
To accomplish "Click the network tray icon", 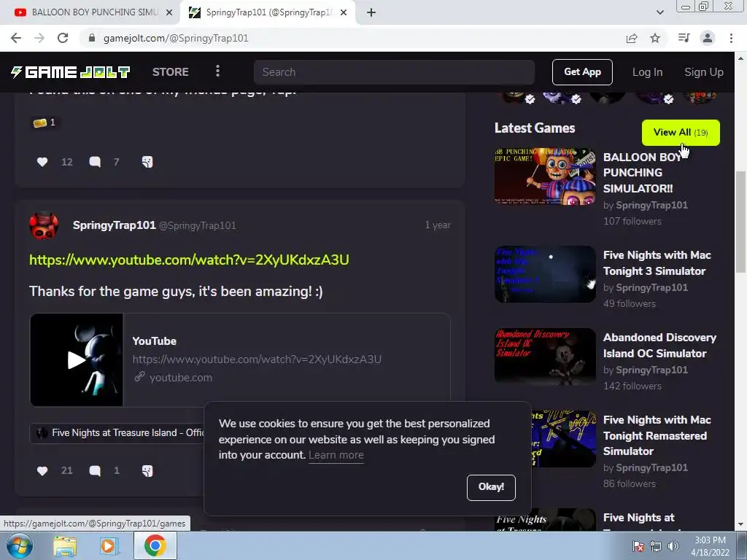I will click(x=656, y=546).
